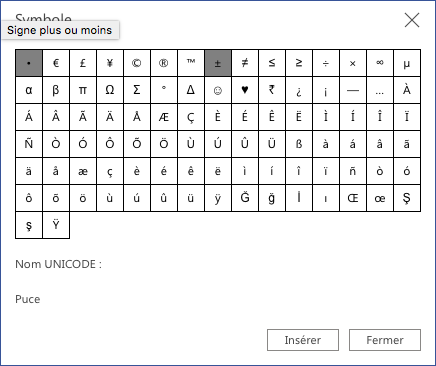Close the Symbole dialog with X

click(x=412, y=20)
